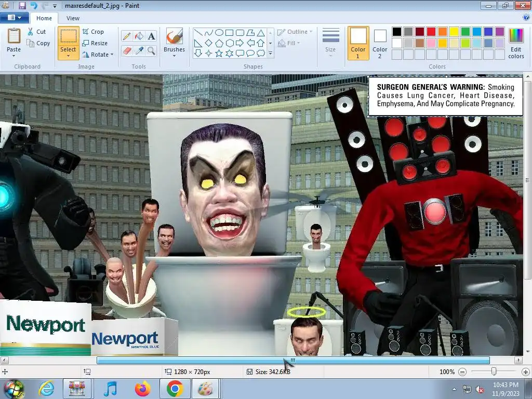Screen dimensions: 532x399
Task: Choose the Line shape
Action: click(x=198, y=33)
